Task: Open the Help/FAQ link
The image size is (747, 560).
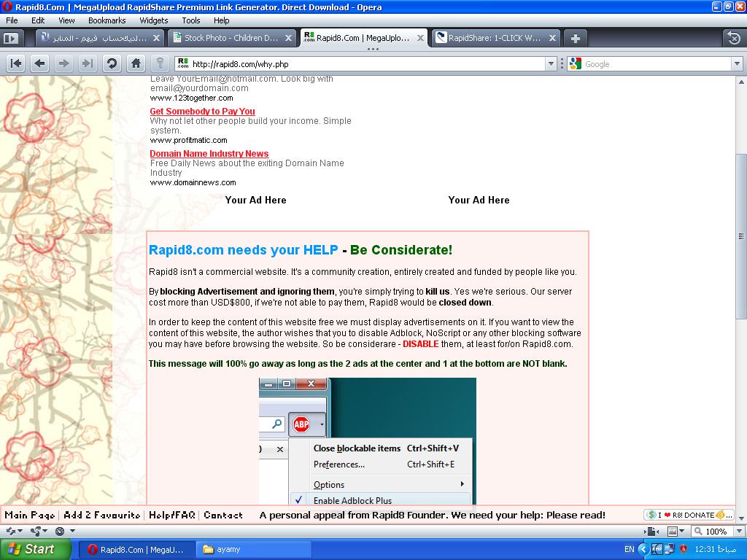Action: pos(172,515)
